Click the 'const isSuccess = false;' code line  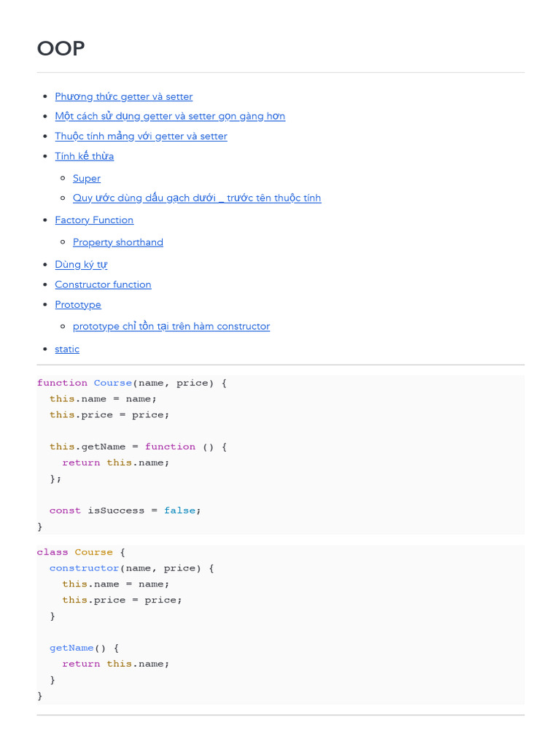click(x=125, y=511)
